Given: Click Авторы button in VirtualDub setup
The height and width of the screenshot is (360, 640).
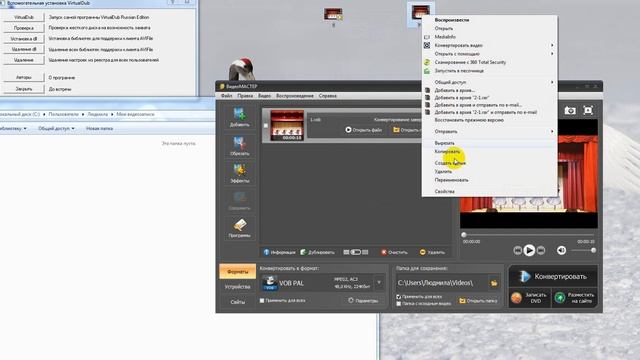Looking at the screenshot, I should [x=24, y=77].
